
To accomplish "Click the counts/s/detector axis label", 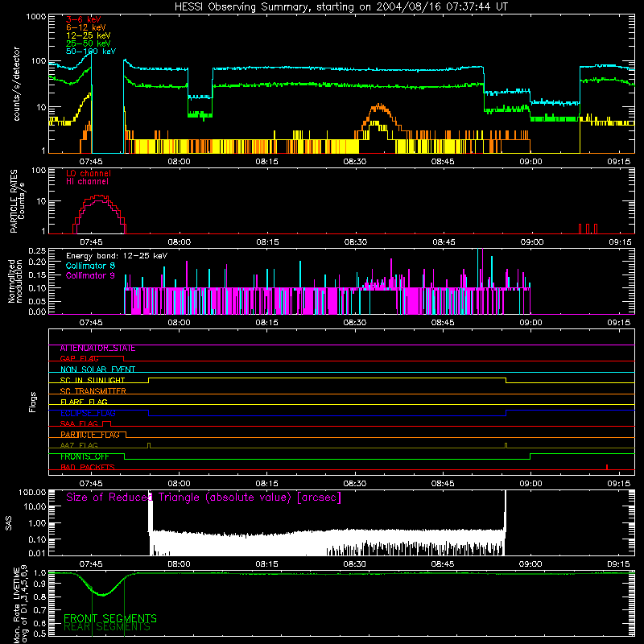I will click(16, 84).
